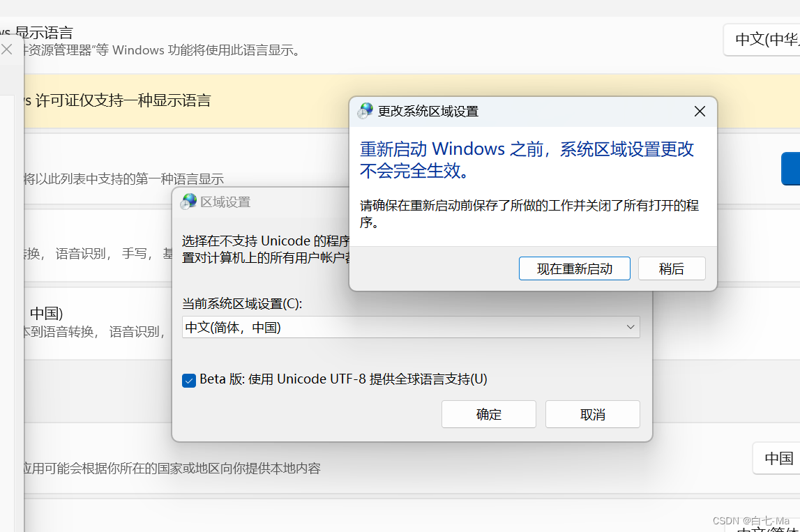The image size is (800, 532).
Task: Open the Windows display language dropdown in Settings
Action: tap(763, 39)
